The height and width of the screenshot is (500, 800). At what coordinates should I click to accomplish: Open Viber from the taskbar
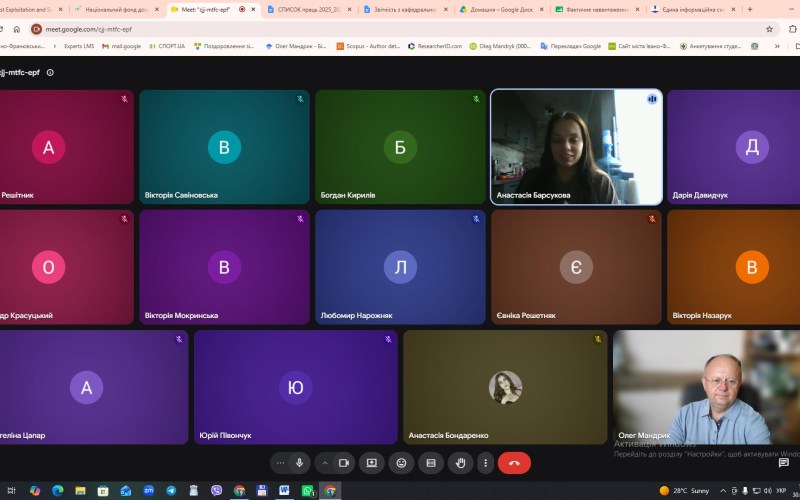tap(216, 491)
